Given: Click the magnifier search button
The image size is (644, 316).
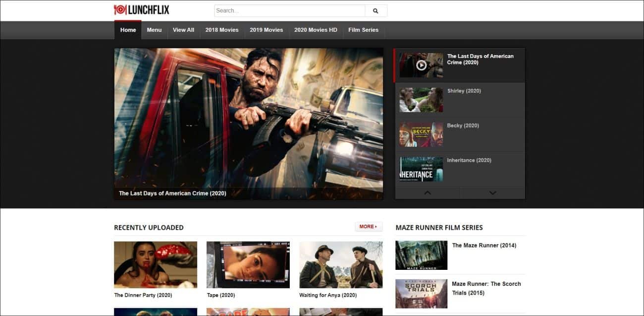Looking at the screenshot, I should 376,11.
